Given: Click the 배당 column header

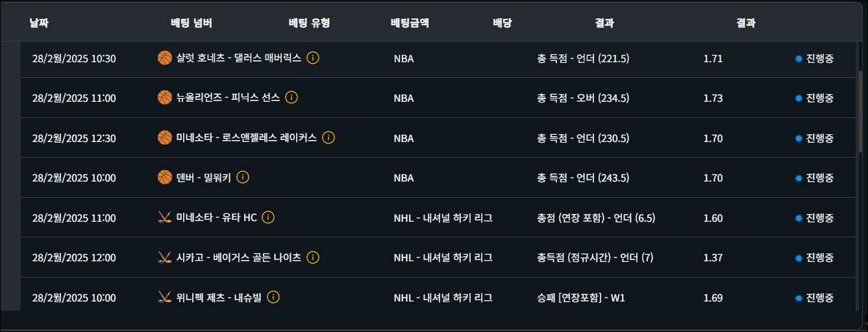Looking at the screenshot, I should [502, 23].
